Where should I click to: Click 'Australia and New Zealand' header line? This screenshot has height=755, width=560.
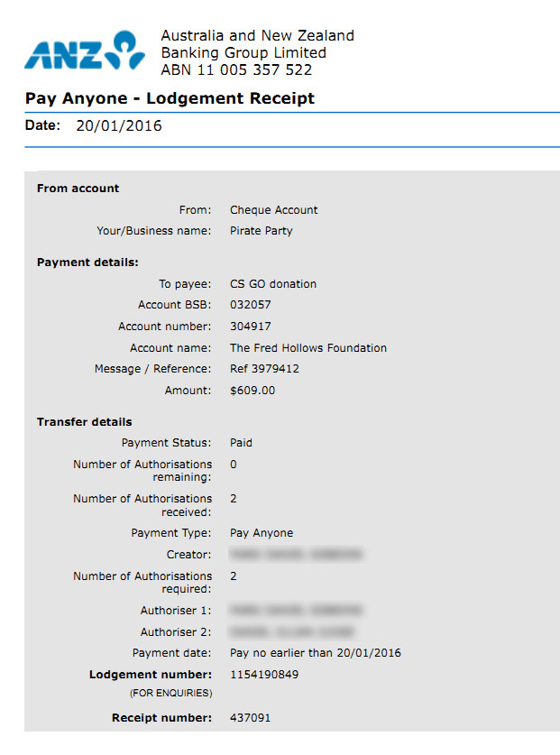coord(258,36)
